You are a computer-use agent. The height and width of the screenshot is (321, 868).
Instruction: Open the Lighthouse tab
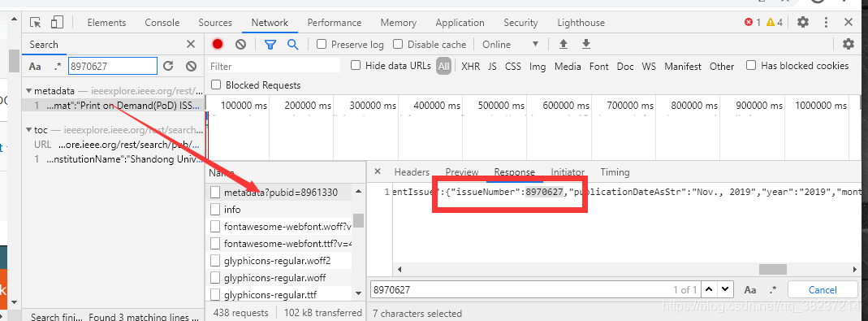tap(581, 23)
